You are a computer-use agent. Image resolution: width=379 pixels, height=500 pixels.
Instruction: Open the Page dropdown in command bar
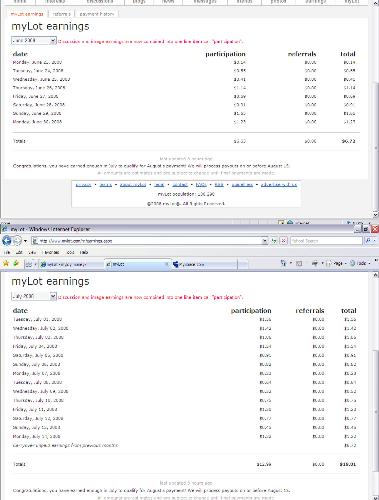[x=336, y=263]
